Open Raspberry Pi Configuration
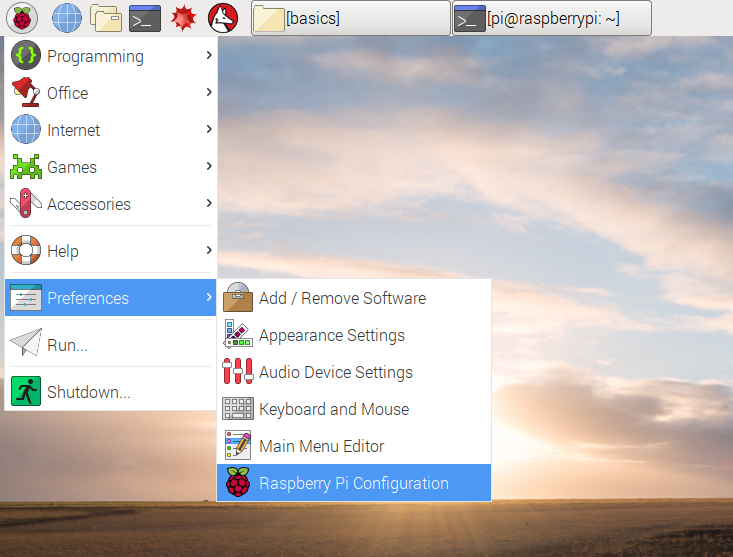Screen dimensions: 733x557 [x=354, y=482]
